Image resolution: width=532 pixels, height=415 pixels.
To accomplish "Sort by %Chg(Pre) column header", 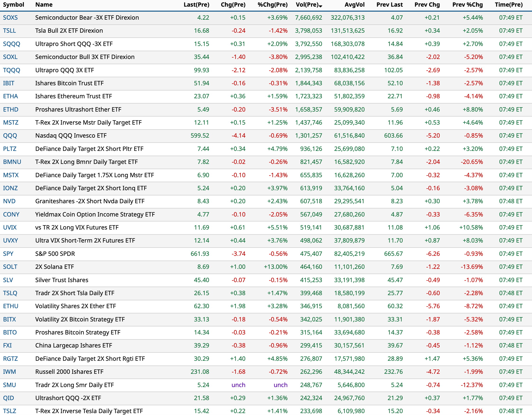I will coord(273,5).
